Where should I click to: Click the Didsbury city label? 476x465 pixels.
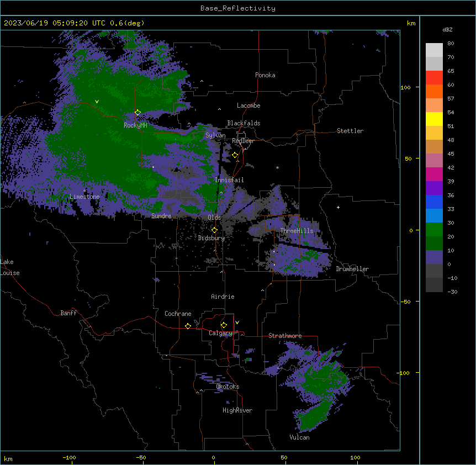[x=211, y=238]
